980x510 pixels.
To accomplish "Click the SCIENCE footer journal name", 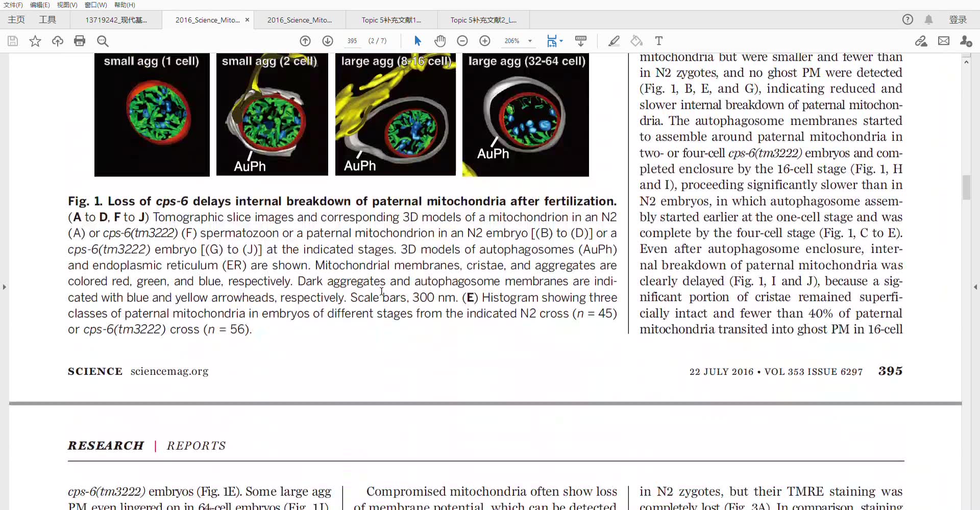I will pyautogui.click(x=95, y=371).
